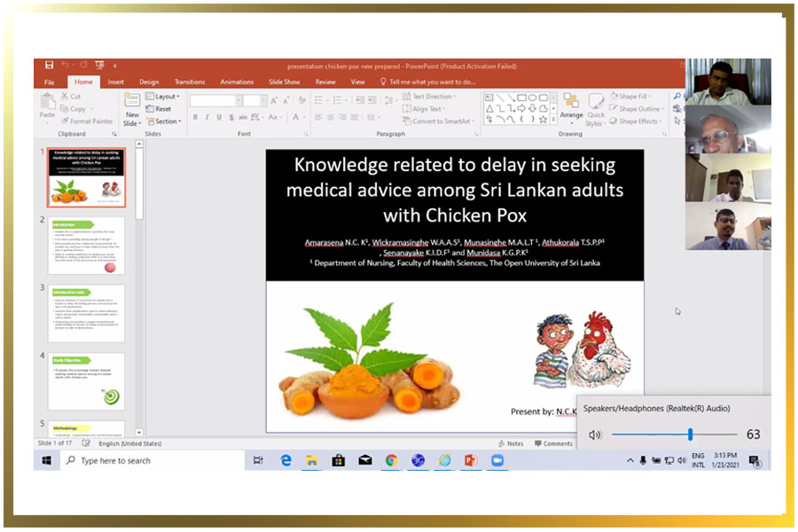
Task: Open the Comments pane from status bar
Action: click(553, 444)
